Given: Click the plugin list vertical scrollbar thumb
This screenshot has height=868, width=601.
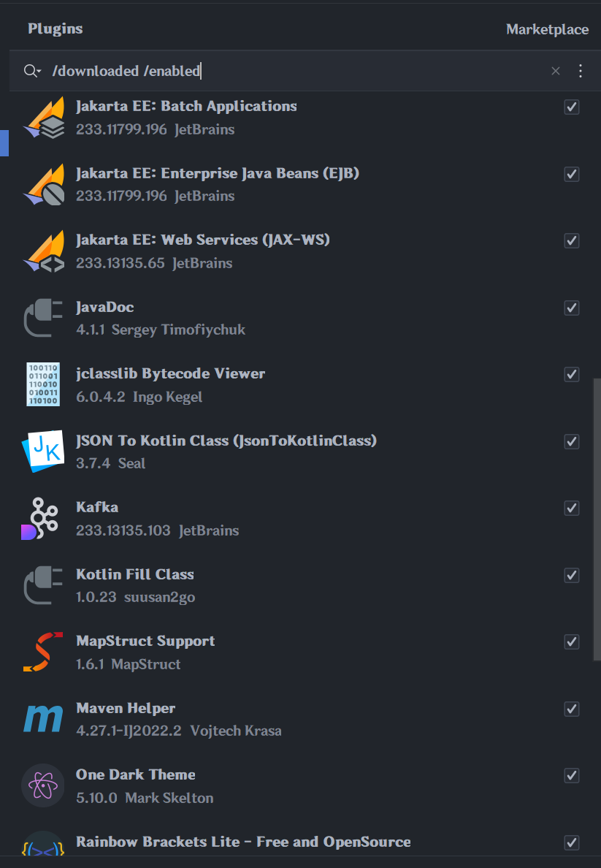Looking at the screenshot, I should [x=597, y=519].
